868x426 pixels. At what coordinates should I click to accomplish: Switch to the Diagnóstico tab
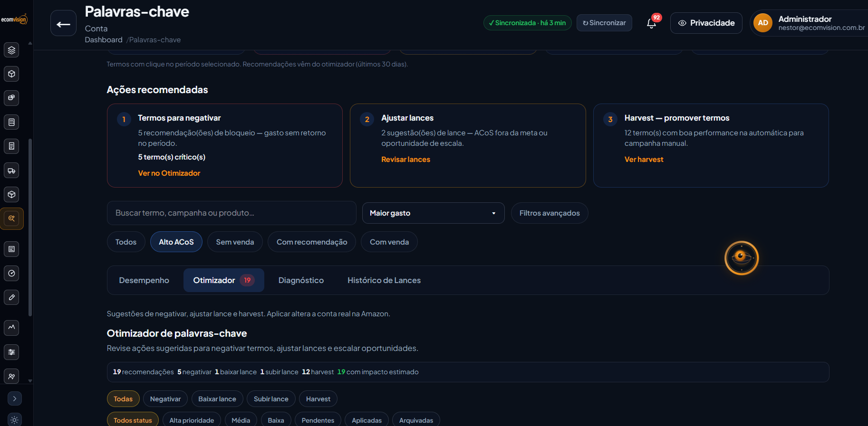click(x=301, y=280)
